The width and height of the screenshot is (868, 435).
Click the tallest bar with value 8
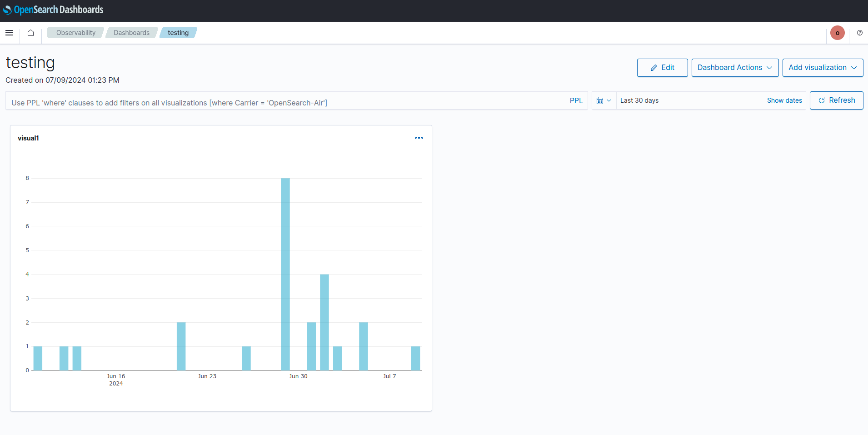click(285, 274)
